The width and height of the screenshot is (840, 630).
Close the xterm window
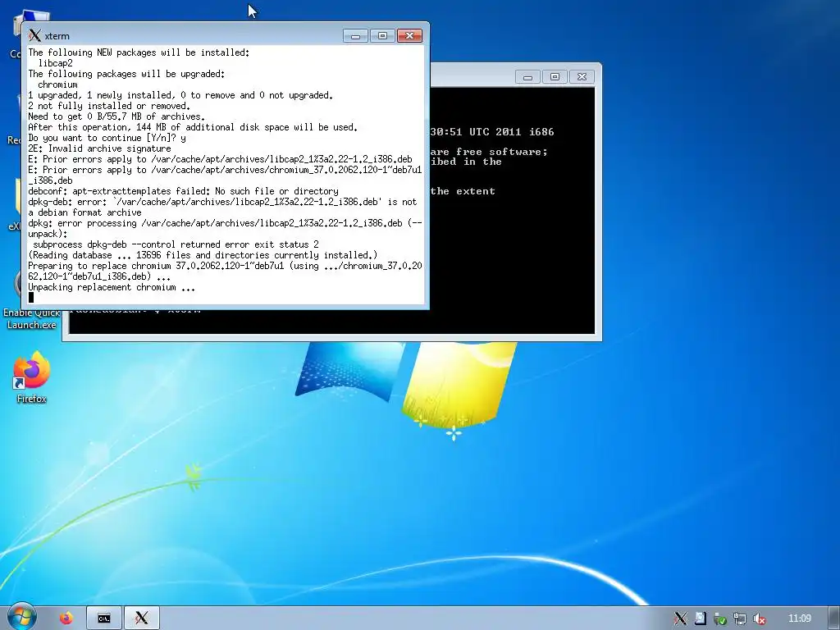(410, 35)
